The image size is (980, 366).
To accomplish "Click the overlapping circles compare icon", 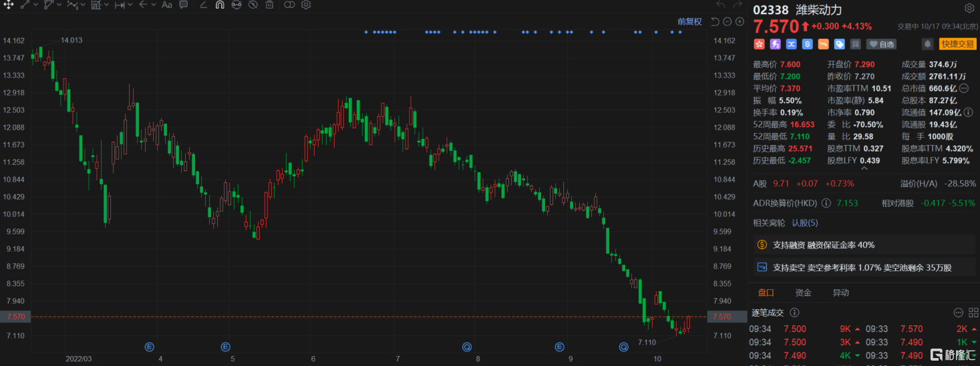I will point(289,5).
